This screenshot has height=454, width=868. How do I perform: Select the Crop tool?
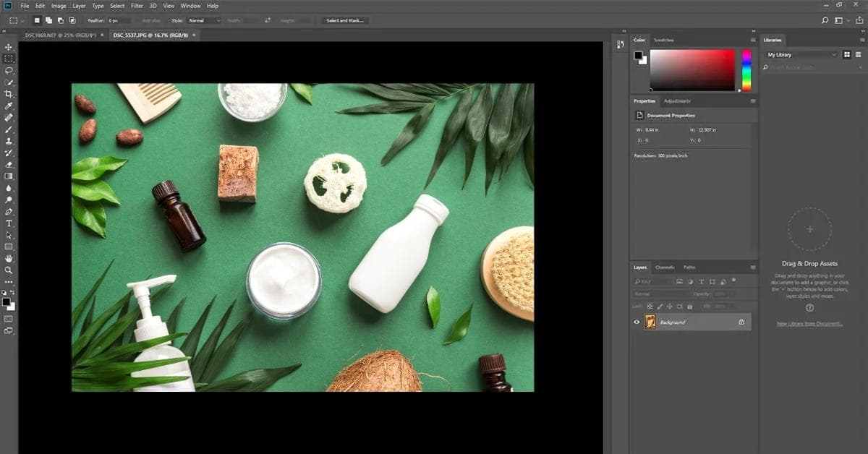tap(9, 94)
